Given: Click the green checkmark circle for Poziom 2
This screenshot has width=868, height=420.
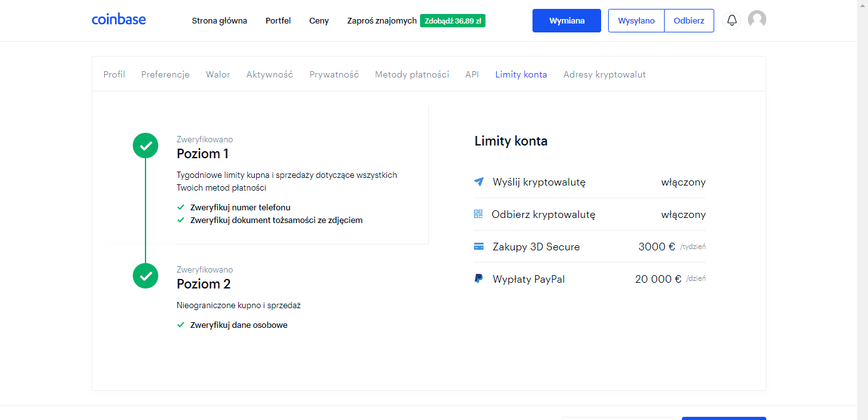Looking at the screenshot, I should (146, 276).
